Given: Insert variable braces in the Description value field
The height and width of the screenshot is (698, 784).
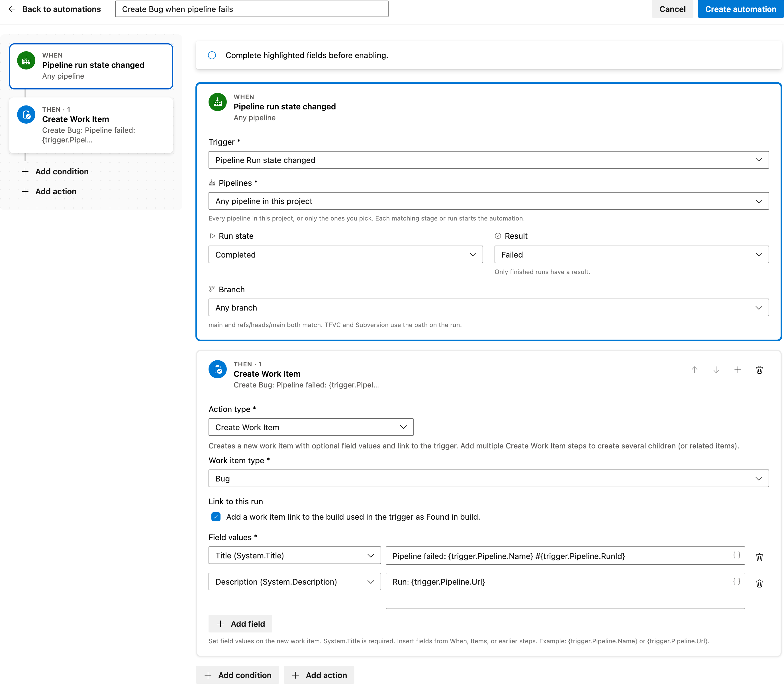Looking at the screenshot, I should (736, 581).
